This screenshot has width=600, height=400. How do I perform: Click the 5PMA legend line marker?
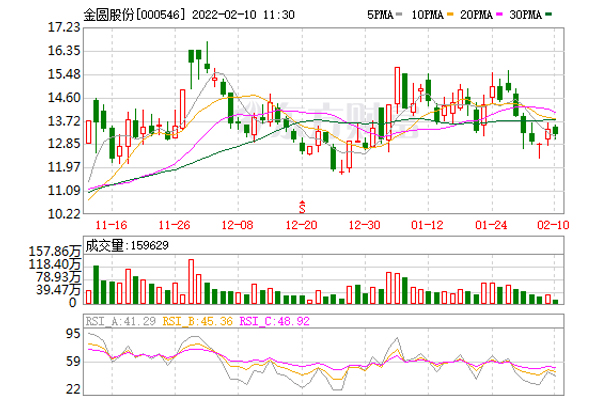[397, 16]
